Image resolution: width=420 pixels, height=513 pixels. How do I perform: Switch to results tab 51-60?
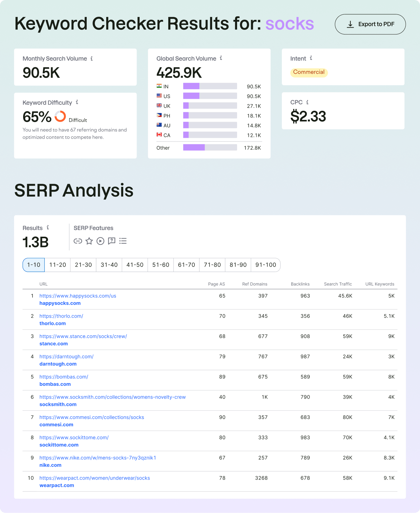coord(161,265)
